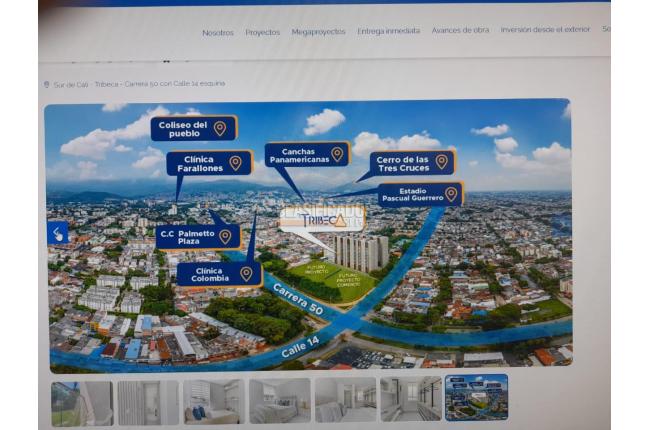
Task: Click the pin icon on Coliseo del pueblo
Action: (220, 129)
